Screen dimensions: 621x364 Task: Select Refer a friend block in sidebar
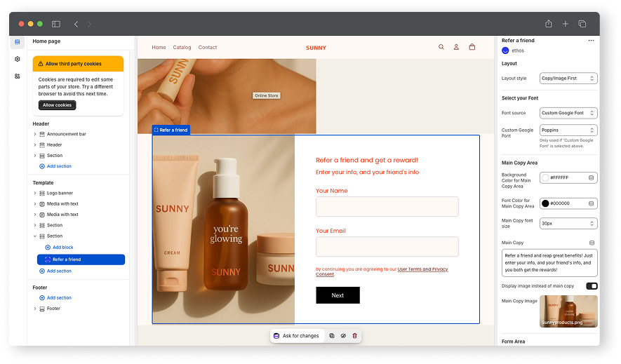click(x=81, y=259)
